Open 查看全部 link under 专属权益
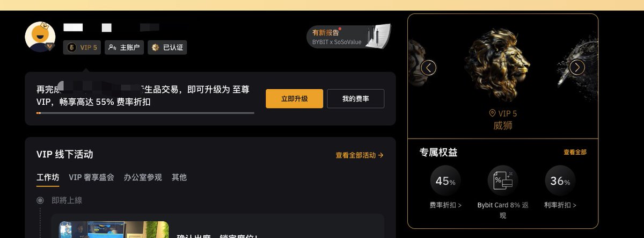This screenshot has width=644, height=238. click(x=575, y=153)
